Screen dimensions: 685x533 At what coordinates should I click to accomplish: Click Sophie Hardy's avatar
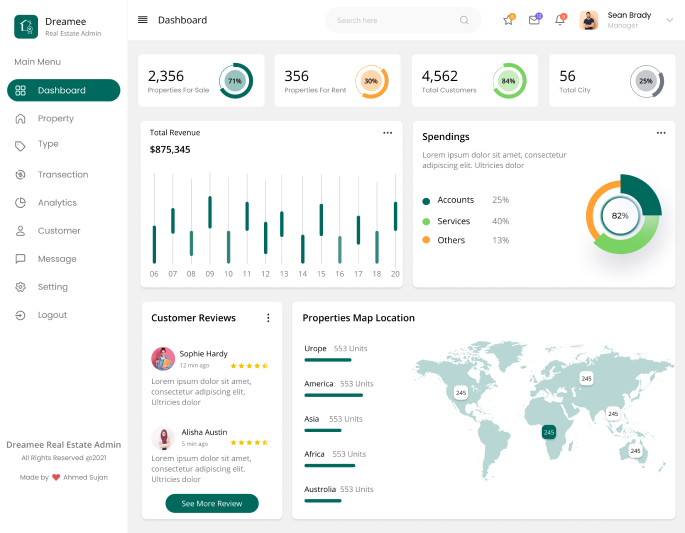163,359
